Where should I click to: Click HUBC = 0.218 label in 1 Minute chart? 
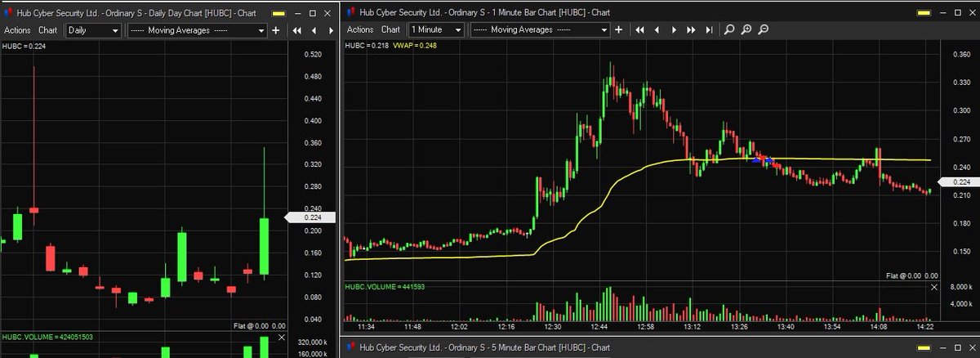coord(366,46)
